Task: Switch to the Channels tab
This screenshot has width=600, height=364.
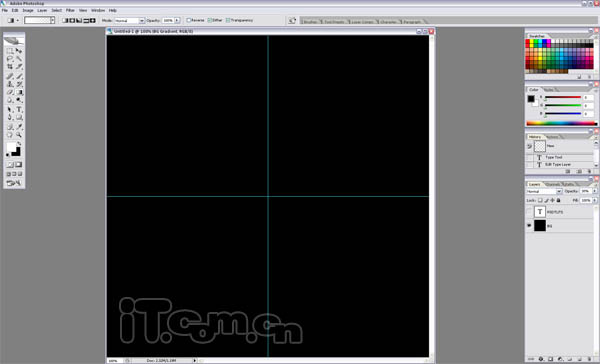Action: tap(553, 184)
